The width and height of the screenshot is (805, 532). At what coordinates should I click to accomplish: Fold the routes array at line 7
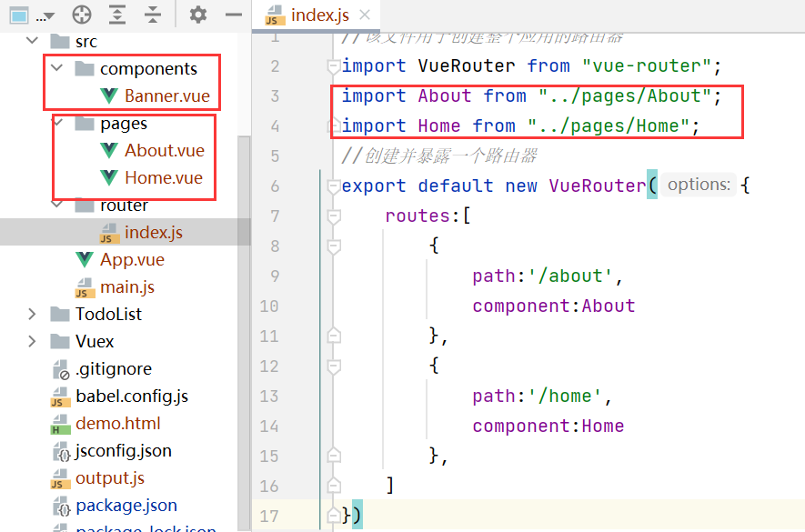334,216
